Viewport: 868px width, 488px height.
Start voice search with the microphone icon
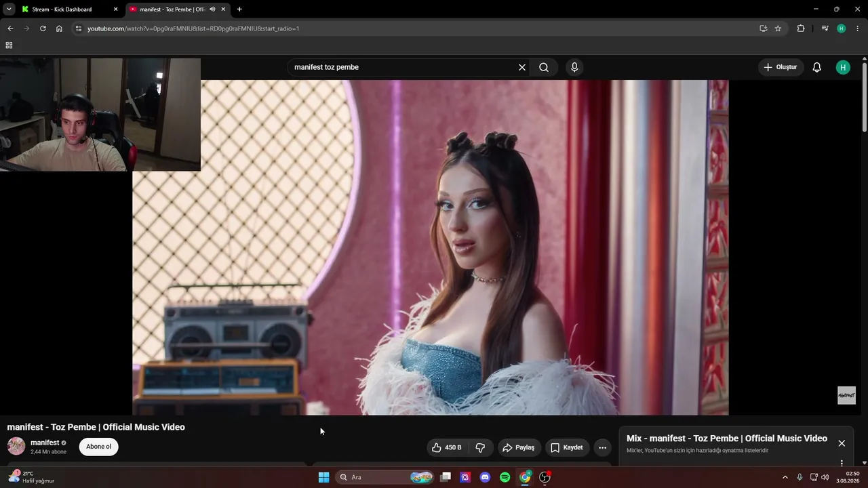(574, 67)
